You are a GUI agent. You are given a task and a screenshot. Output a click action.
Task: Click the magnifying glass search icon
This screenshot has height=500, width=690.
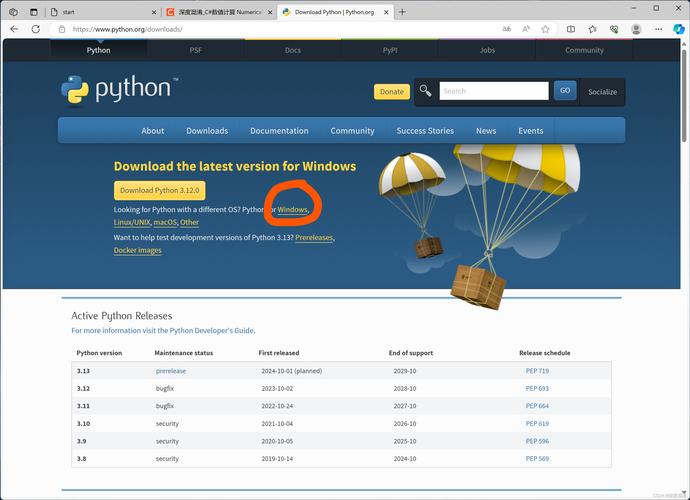click(425, 91)
